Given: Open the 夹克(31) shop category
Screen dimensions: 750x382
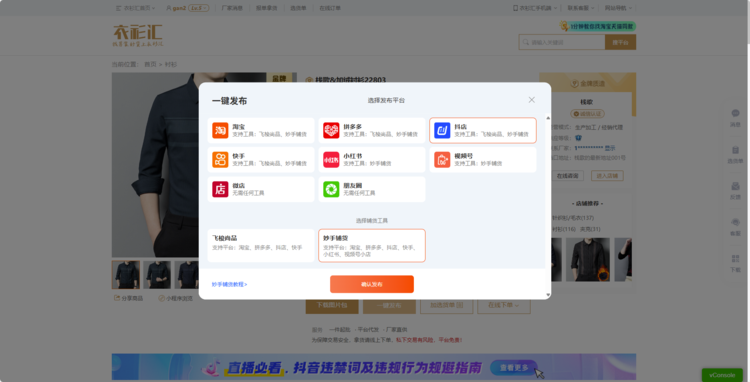Looking at the screenshot, I should tap(590, 229).
